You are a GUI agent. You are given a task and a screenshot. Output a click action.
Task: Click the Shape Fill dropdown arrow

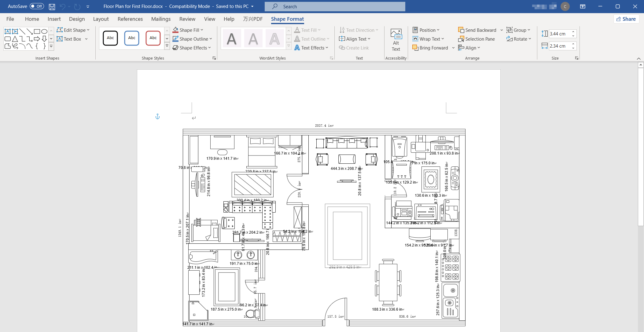(203, 30)
